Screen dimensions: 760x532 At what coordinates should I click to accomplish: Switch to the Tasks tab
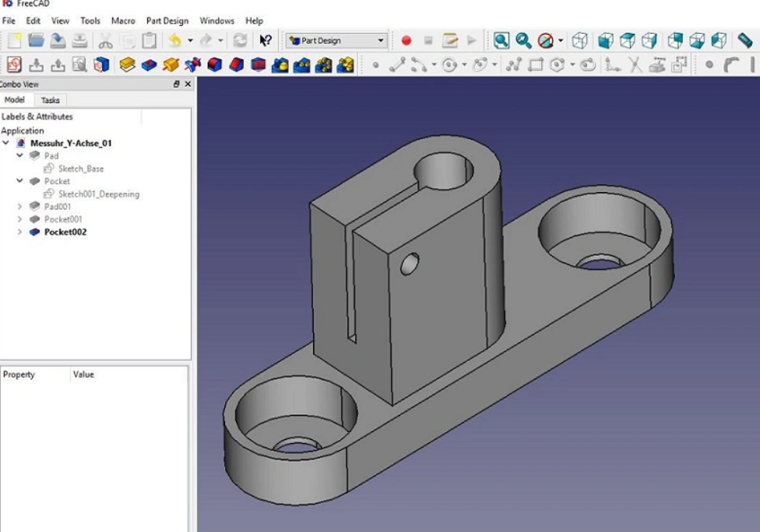50,100
